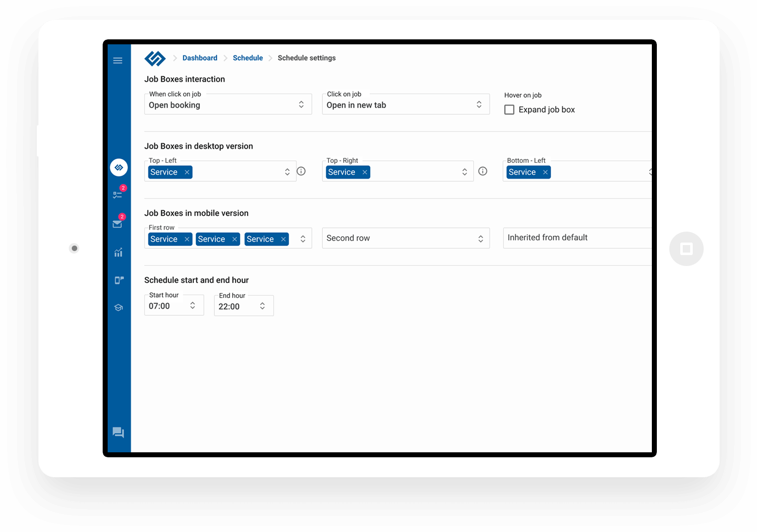Expand the First row mobile dropdown
The width and height of the screenshot is (757, 532).
click(303, 239)
